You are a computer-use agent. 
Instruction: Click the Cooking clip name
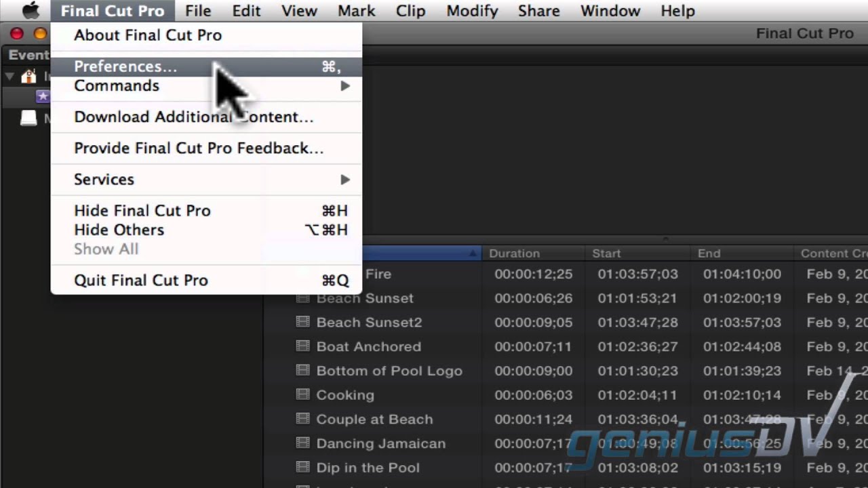point(345,395)
